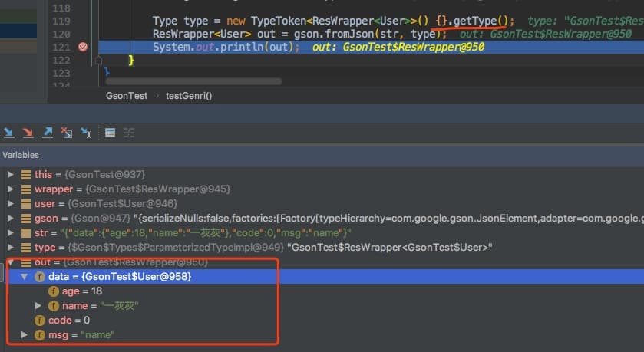
Task: Click the Run to Cursor icon
Action: [x=86, y=133]
